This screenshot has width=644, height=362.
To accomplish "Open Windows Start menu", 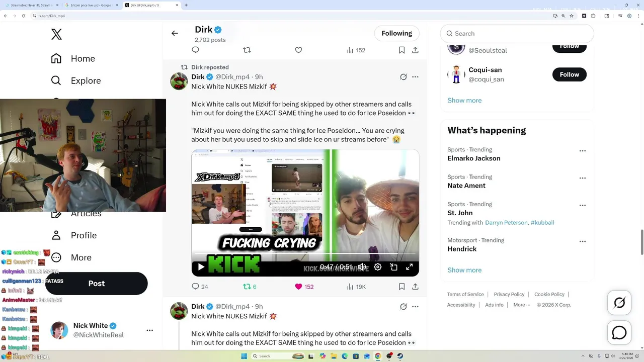I will click(x=244, y=356).
